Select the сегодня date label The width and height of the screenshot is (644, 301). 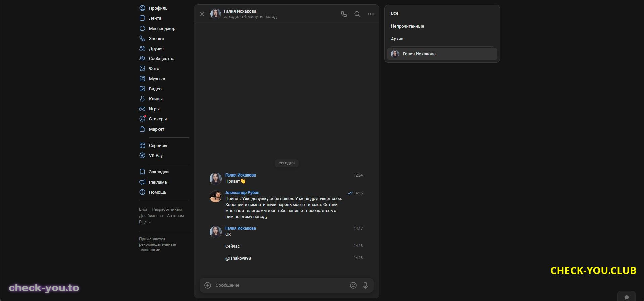[x=287, y=163]
